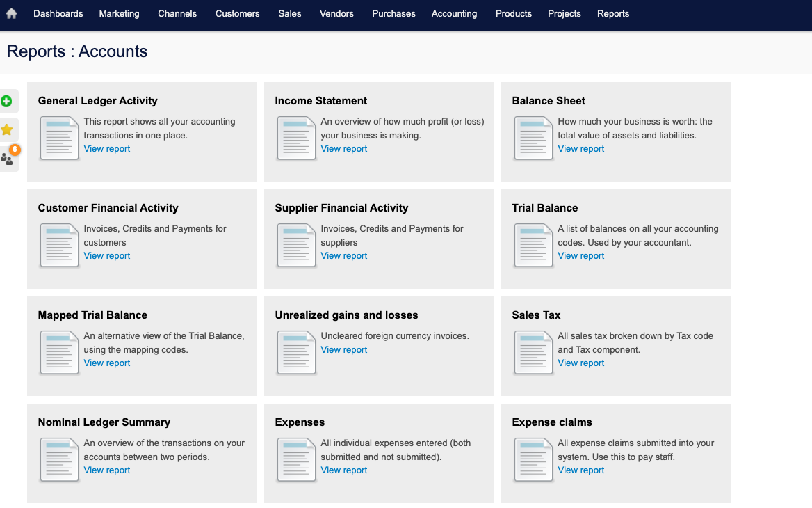View the Customer Financial Activity report
The image size is (812, 508).
(106, 255)
